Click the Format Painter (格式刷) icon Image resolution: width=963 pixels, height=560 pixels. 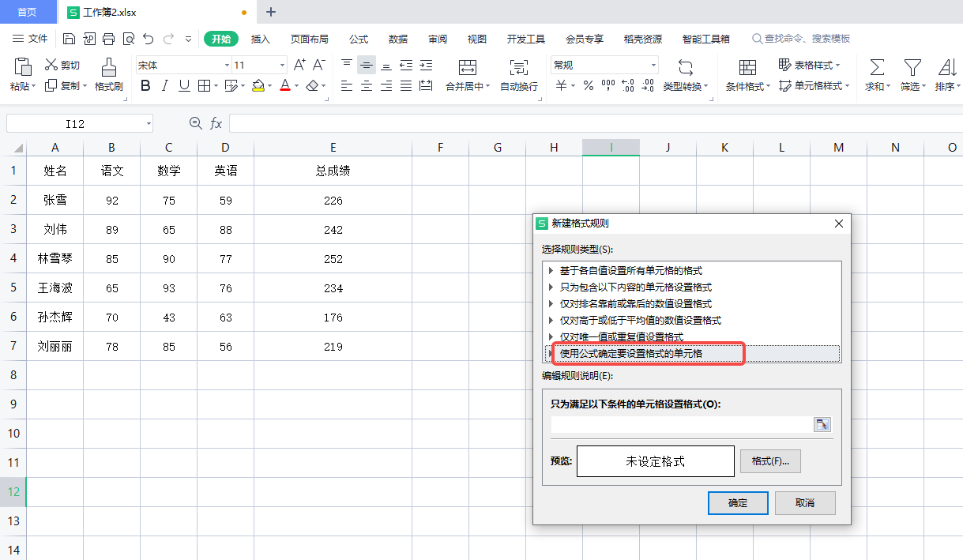pyautogui.click(x=109, y=68)
